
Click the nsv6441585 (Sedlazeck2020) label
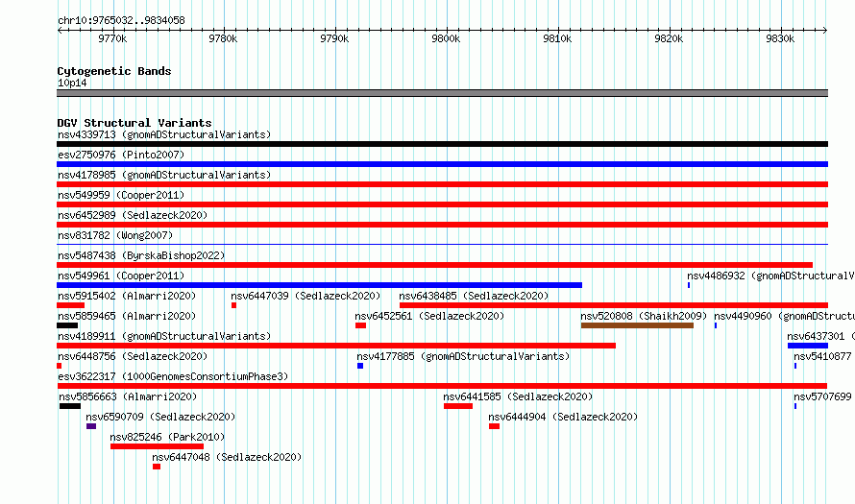[x=518, y=396]
